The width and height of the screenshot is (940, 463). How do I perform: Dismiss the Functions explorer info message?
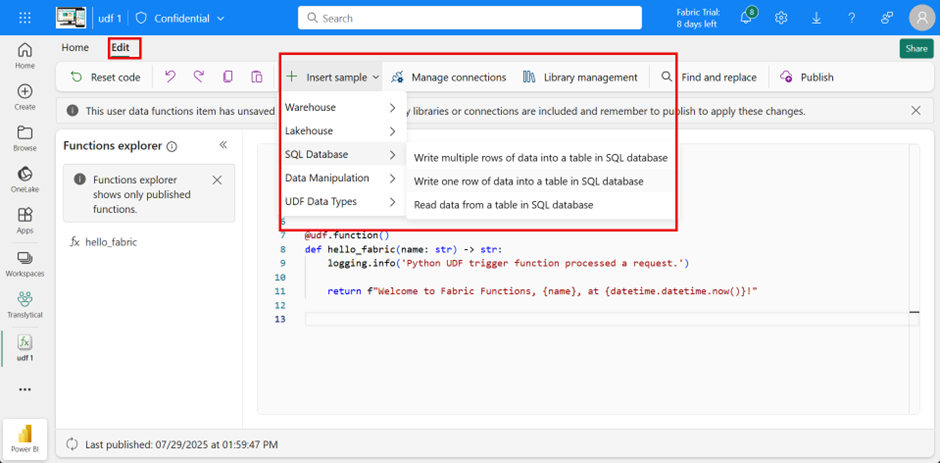(217, 180)
